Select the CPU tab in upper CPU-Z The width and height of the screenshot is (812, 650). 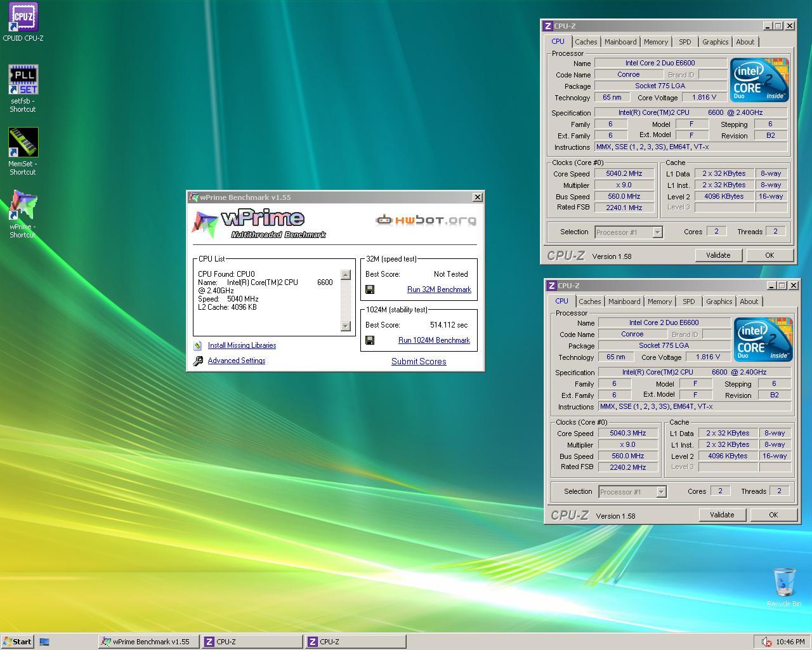click(558, 41)
